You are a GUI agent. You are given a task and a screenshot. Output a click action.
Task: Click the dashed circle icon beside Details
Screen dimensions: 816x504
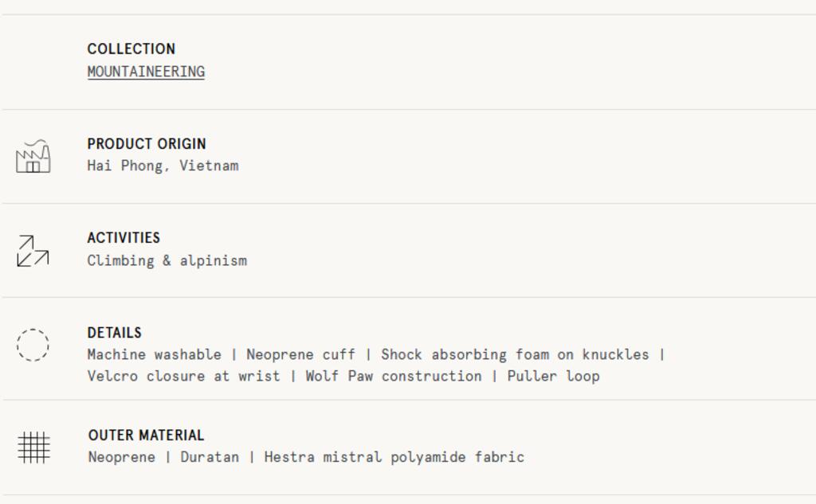33,345
